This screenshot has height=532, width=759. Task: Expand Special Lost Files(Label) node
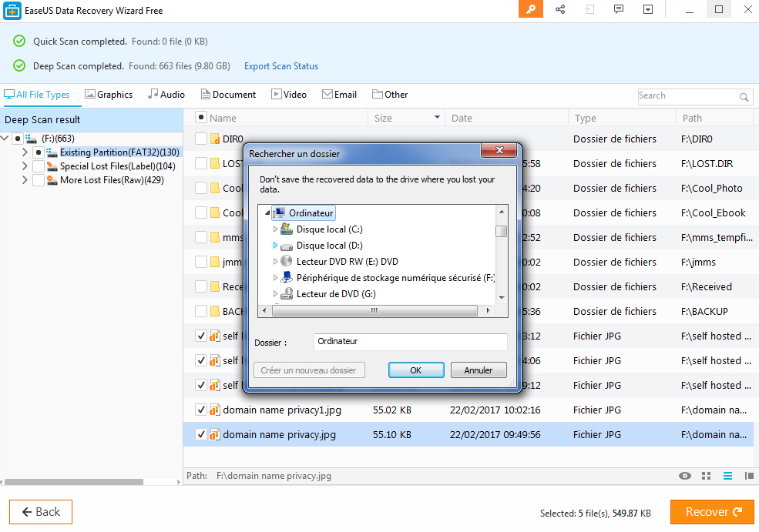click(25, 166)
